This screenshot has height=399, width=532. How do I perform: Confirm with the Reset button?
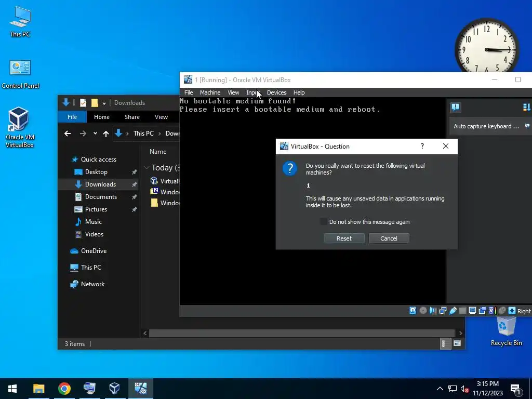coord(344,238)
